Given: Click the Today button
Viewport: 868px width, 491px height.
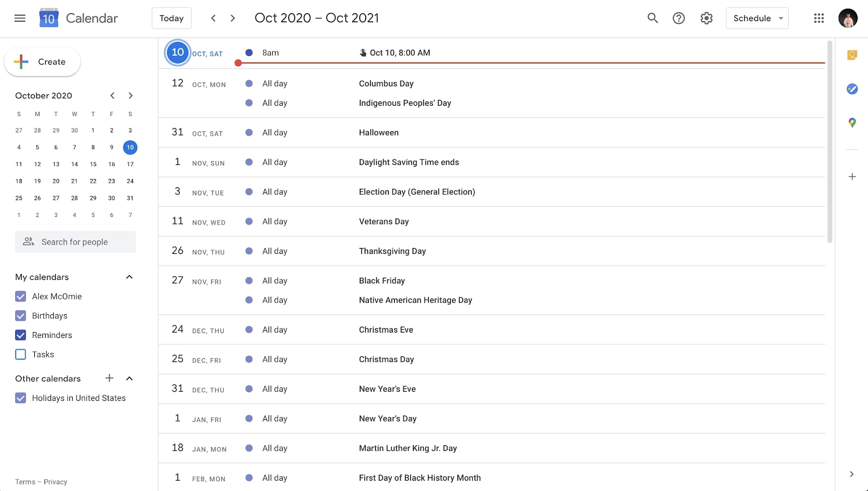Looking at the screenshot, I should [x=171, y=18].
